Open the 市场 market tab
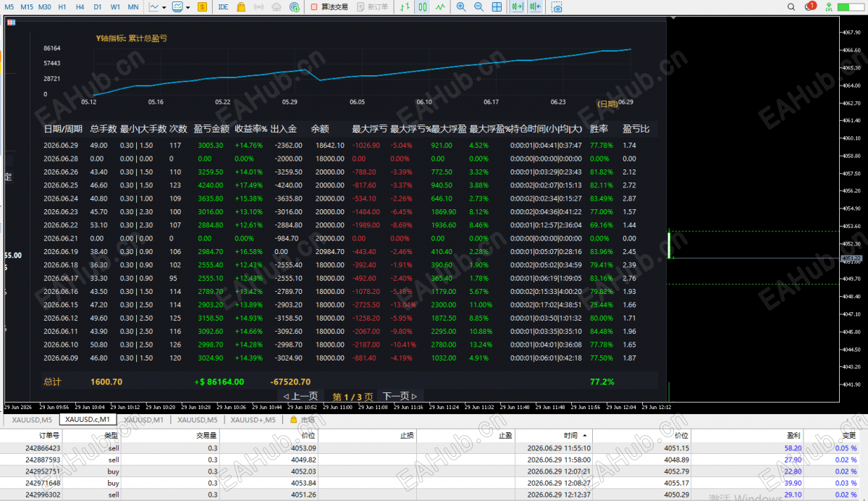This screenshot has width=868, height=501. (x=303, y=420)
